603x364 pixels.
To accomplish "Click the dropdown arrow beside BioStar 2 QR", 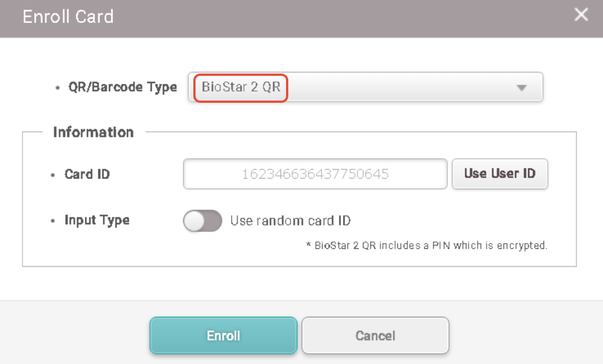I will (x=522, y=88).
